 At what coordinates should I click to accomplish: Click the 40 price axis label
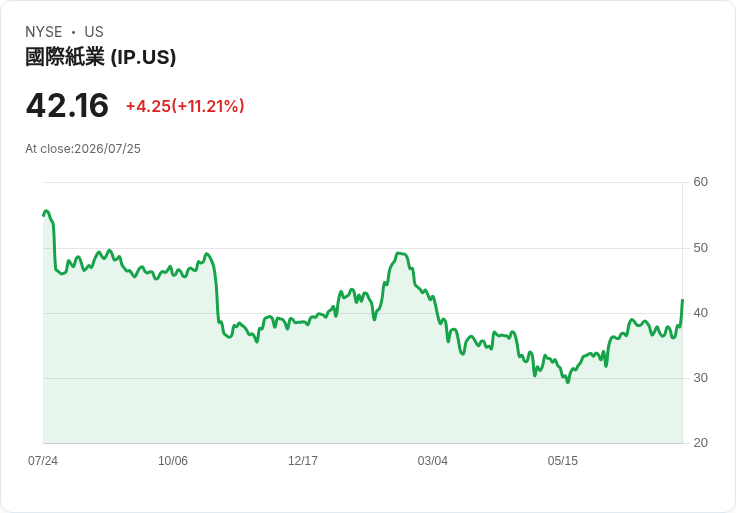point(700,313)
